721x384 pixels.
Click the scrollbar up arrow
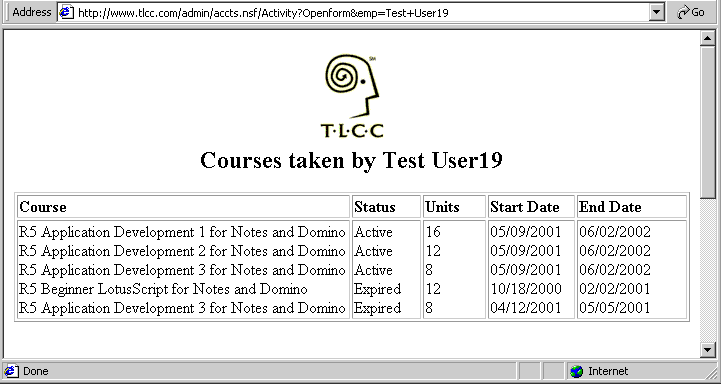pos(708,38)
